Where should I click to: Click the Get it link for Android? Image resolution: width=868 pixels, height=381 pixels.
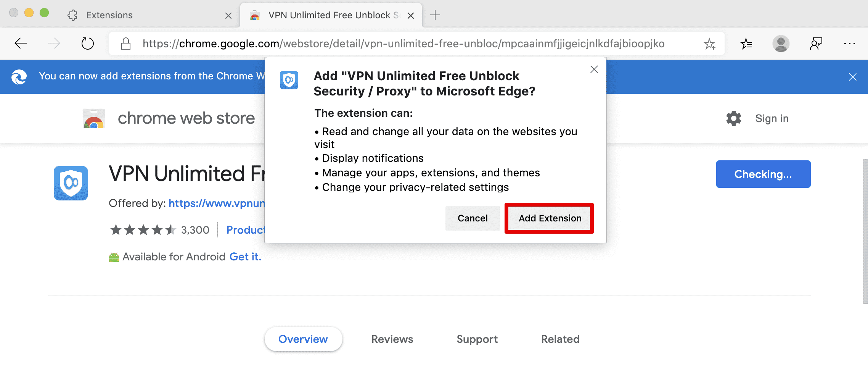[x=245, y=256]
